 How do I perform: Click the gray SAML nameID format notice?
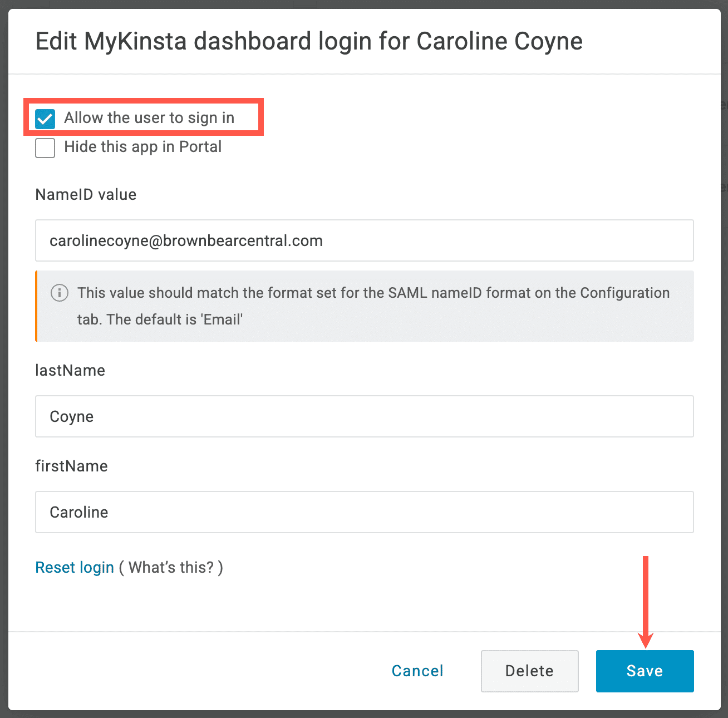point(364,306)
